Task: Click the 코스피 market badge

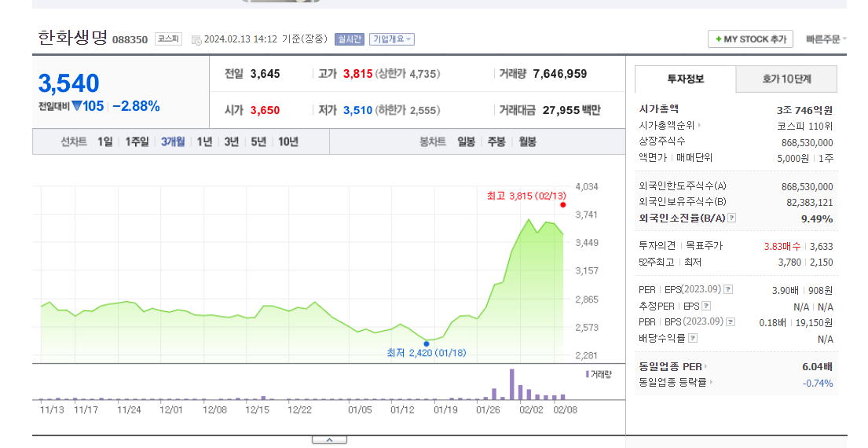Action: pos(168,39)
